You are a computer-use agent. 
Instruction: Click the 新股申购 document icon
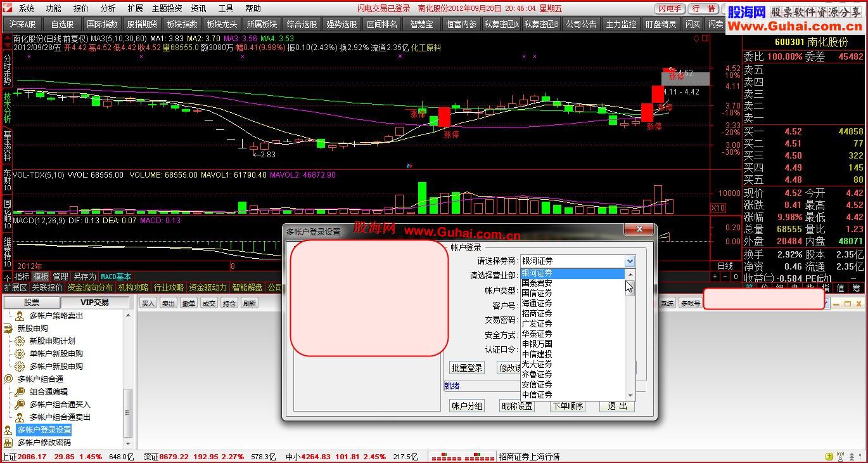pos(8,329)
